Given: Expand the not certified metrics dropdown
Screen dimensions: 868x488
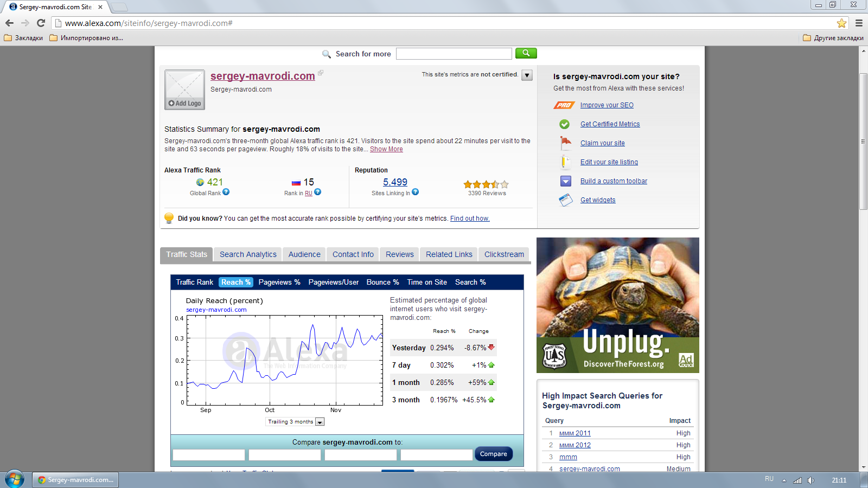Looking at the screenshot, I should [527, 75].
